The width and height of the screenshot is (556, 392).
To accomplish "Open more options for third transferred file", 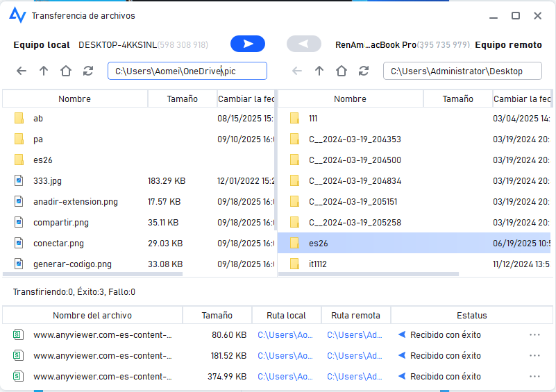I will tap(534, 377).
